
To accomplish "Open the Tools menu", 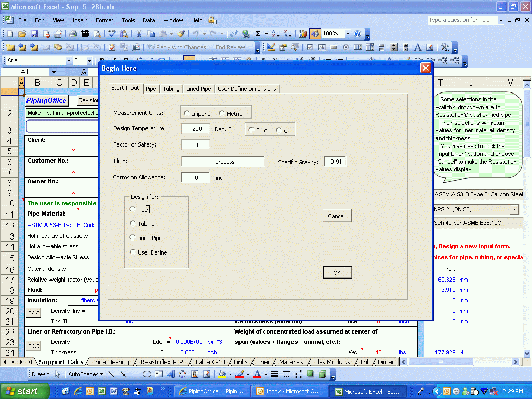I will 128,20.
